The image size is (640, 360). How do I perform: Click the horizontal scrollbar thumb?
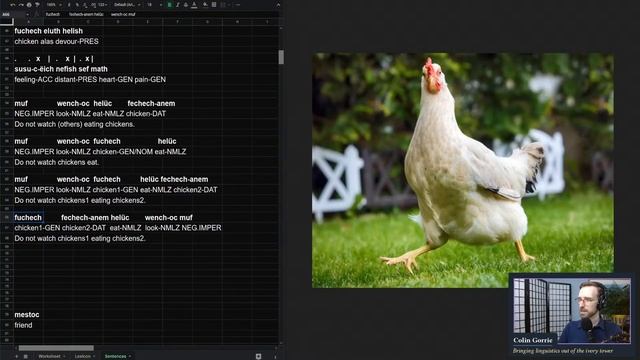[x=56, y=348]
